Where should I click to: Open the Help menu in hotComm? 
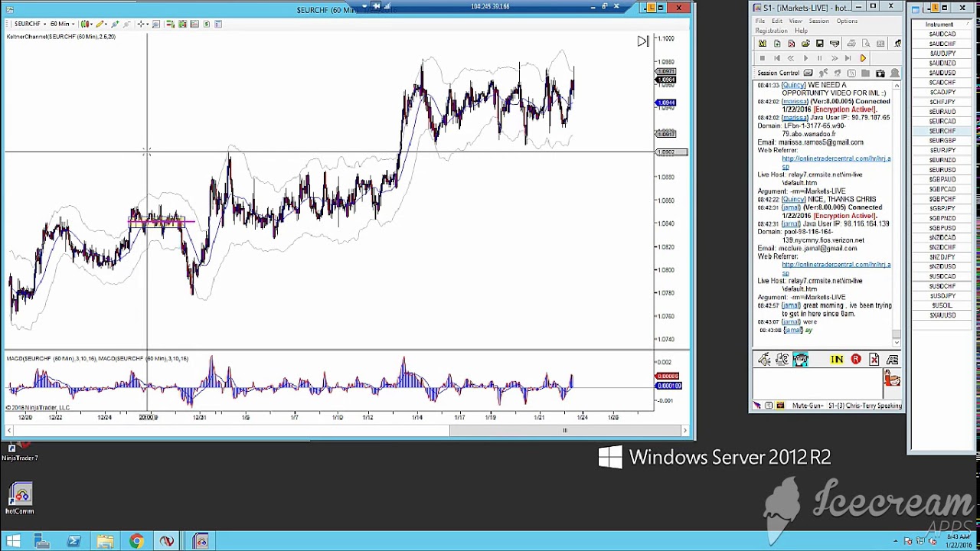point(801,31)
